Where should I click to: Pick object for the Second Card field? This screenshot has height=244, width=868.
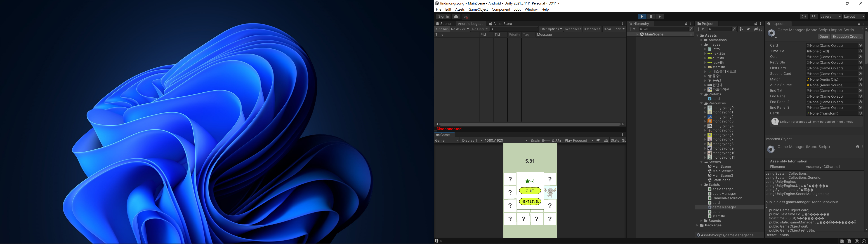tap(860, 74)
